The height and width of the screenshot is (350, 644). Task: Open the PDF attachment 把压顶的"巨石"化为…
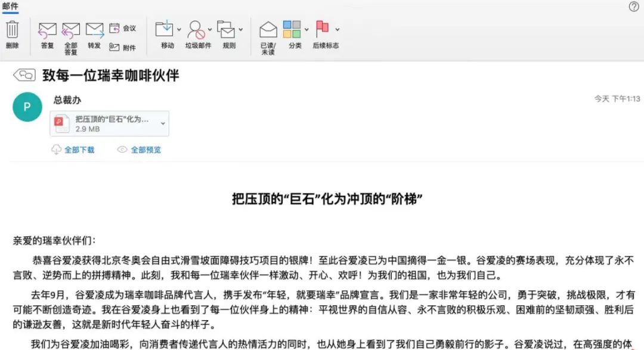(x=110, y=123)
